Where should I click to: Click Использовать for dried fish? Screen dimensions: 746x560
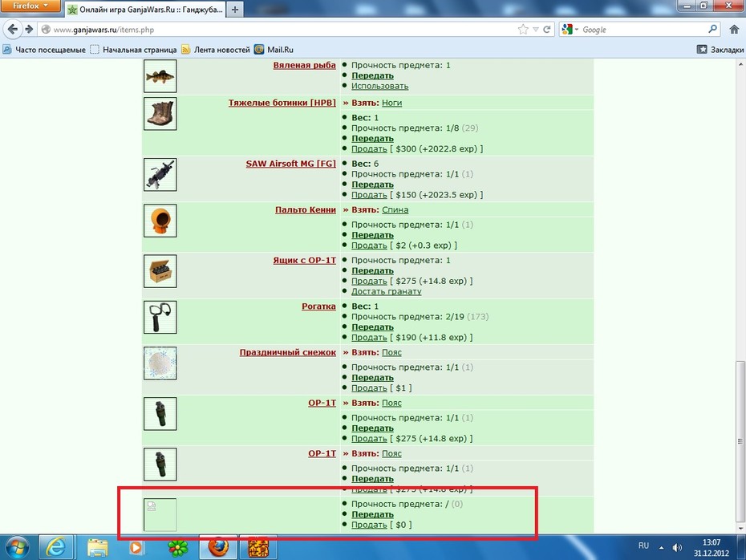tap(379, 86)
